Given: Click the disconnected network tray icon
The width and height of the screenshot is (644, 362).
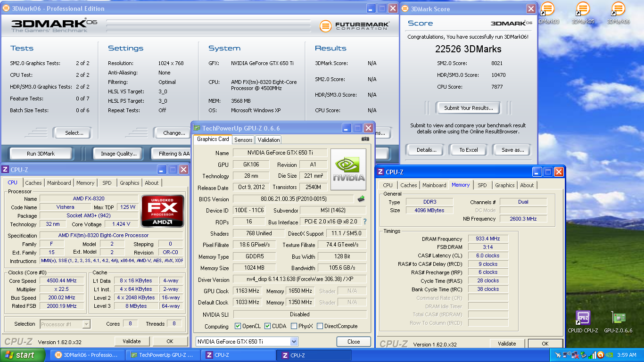Looking at the screenshot, I should tap(575, 355).
